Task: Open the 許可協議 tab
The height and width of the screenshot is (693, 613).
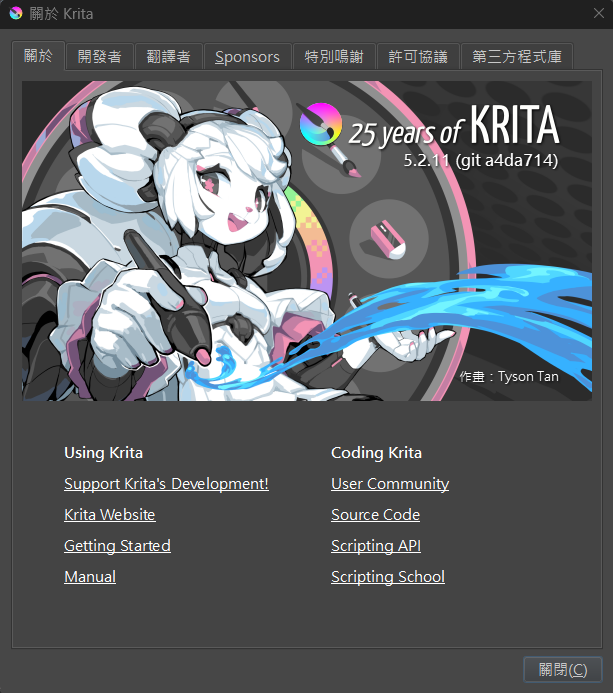Action: (418, 57)
